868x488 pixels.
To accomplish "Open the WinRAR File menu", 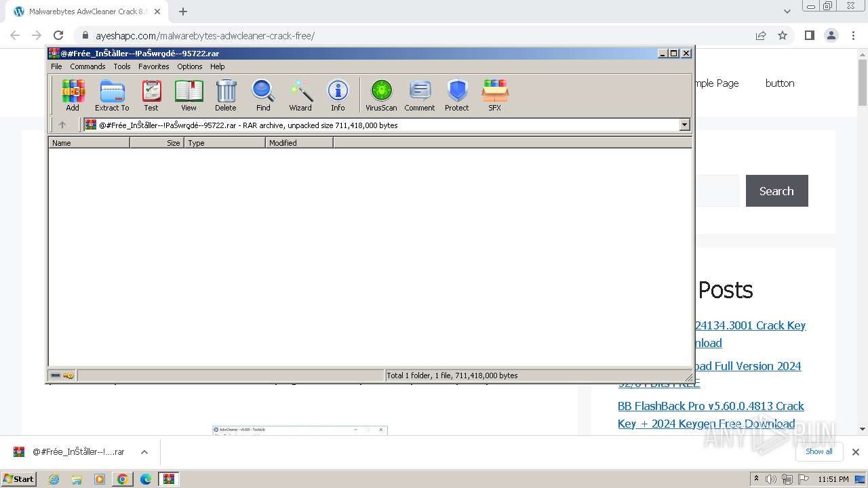I will [x=56, y=66].
